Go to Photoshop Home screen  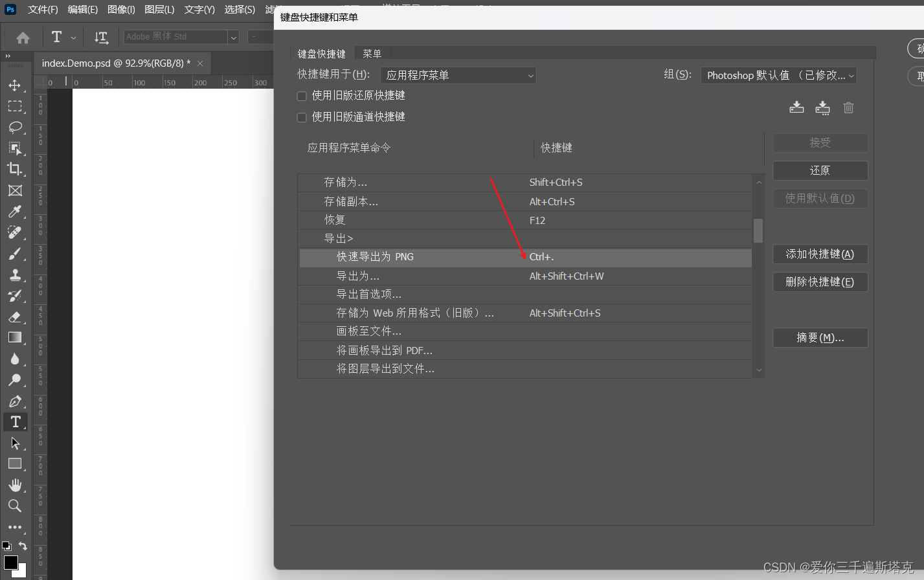(x=23, y=38)
